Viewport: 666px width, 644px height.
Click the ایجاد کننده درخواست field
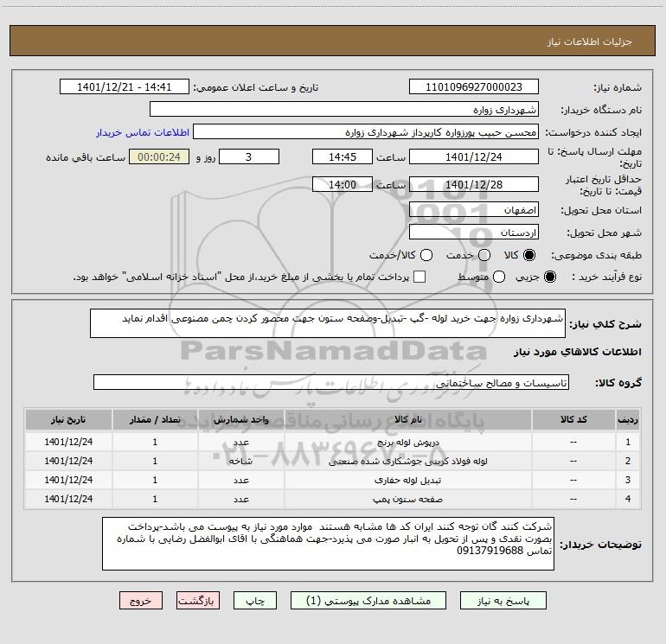click(366, 132)
